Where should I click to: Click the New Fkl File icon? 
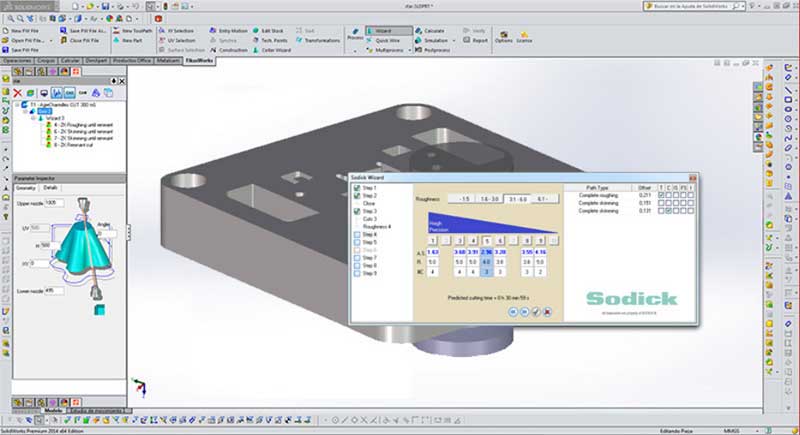[6, 31]
